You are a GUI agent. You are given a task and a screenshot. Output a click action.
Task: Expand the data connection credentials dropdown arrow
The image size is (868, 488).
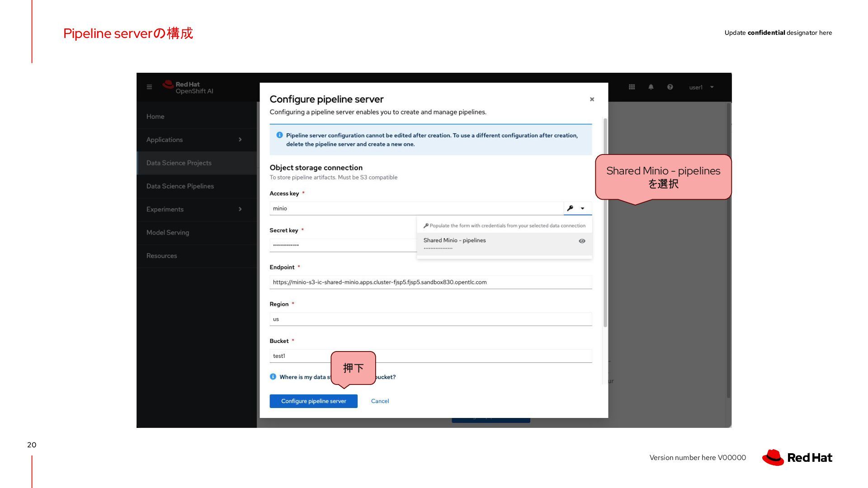click(x=583, y=208)
